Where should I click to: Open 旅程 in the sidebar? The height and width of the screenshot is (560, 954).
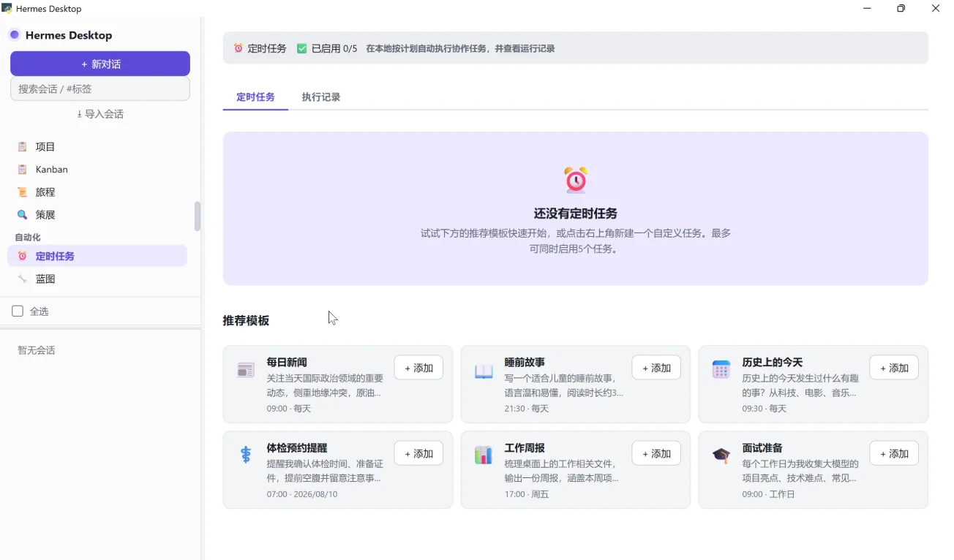(97, 192)
